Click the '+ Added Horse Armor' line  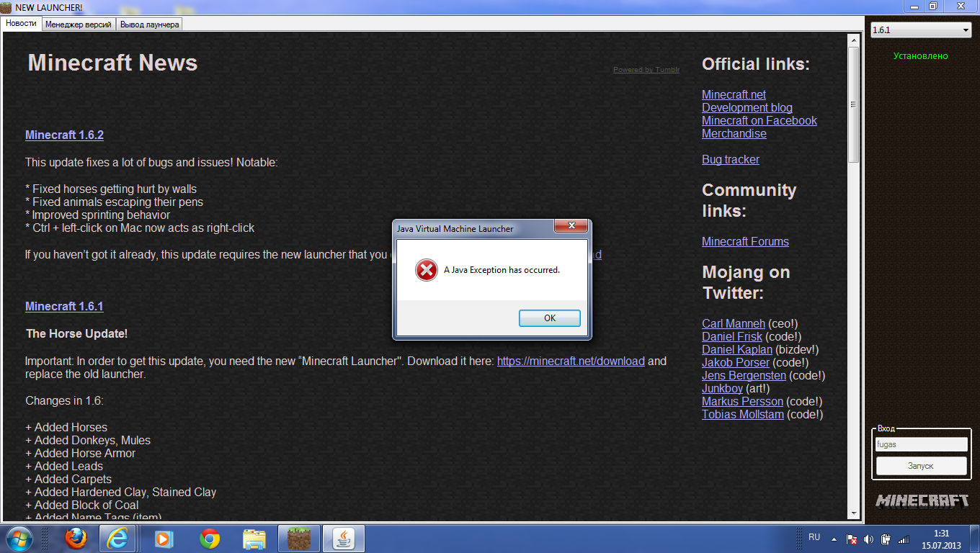[80, 453]
